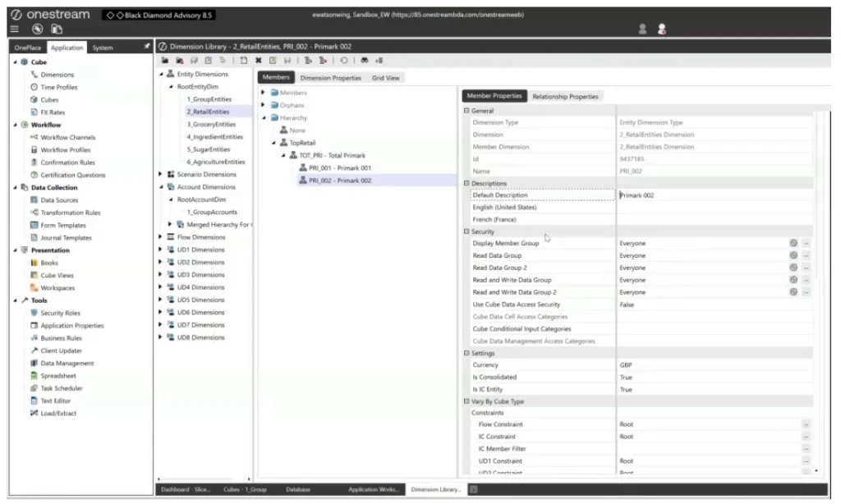Screen dimensions: 841x504
Task: Switch to the System tab
Action: pos(103,48)
